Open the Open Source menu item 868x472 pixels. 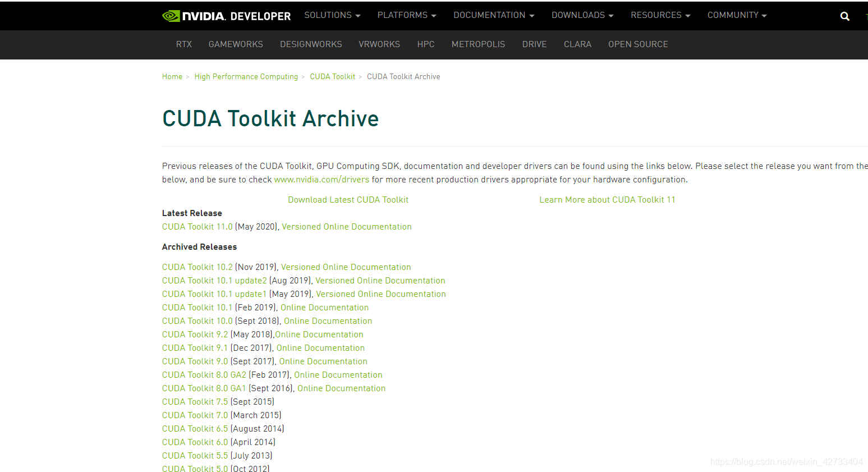pyautogui.click(x=638, y=44)
